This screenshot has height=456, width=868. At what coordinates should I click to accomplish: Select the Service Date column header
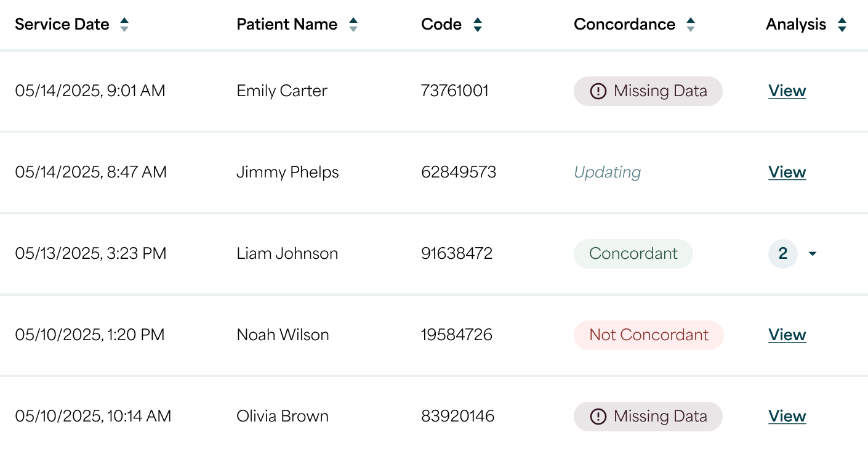(62, 25)
